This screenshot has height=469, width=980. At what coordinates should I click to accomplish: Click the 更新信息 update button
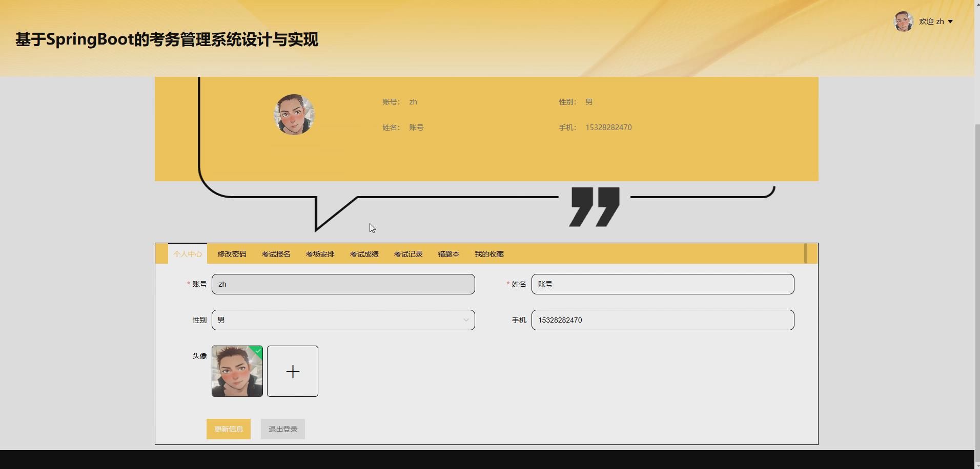(x=228, y=429)
